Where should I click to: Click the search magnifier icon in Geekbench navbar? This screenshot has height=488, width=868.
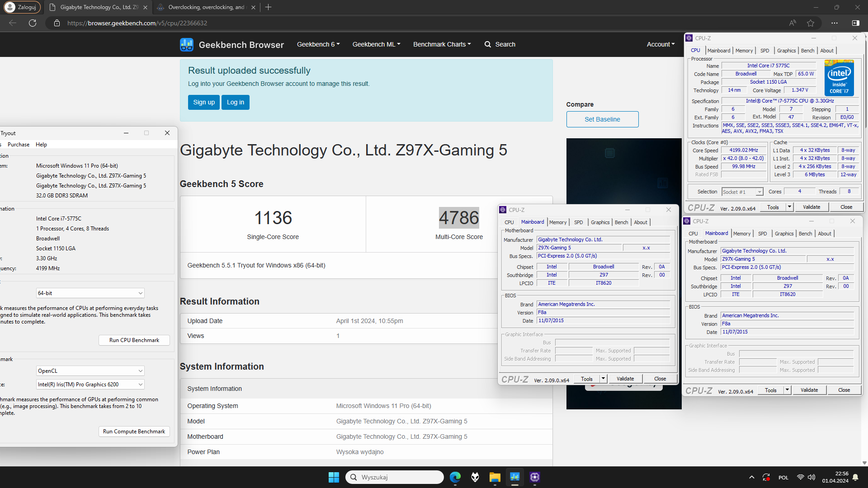[x=488, y=44]
